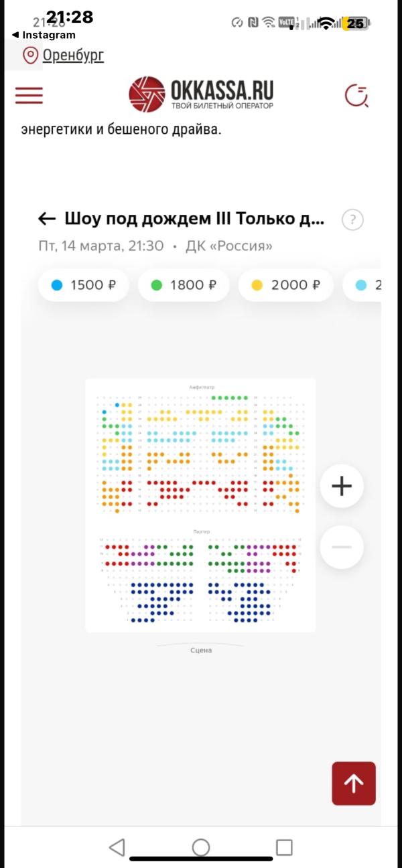Change city via Оренбург link
The image size is (402, 868).
[x=73, y=56]
